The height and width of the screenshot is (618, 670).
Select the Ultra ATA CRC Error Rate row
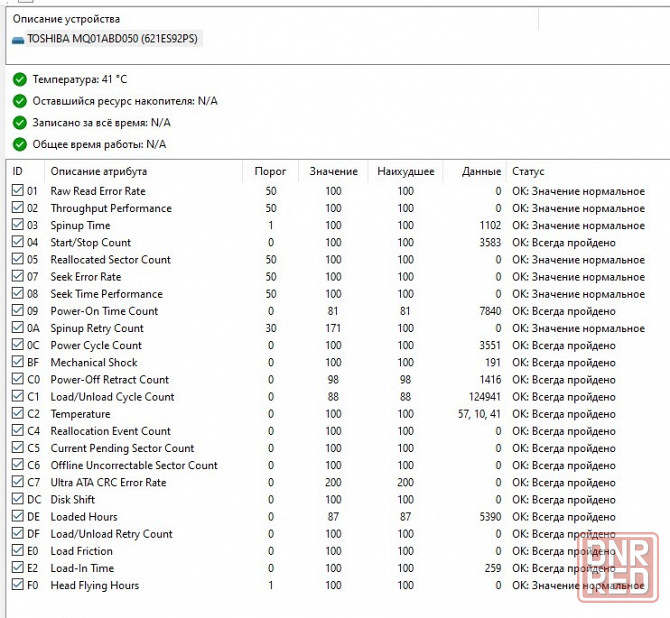pos(108,483)
